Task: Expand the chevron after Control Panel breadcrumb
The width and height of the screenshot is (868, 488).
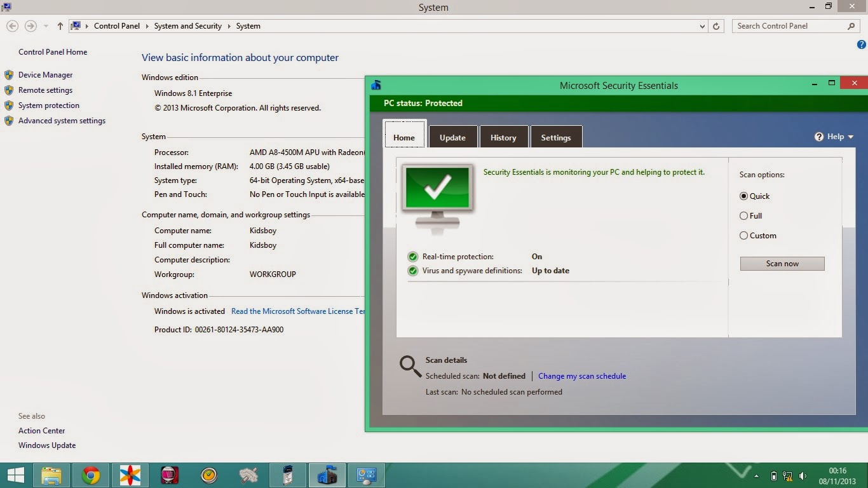Action: tap(147, 26)
